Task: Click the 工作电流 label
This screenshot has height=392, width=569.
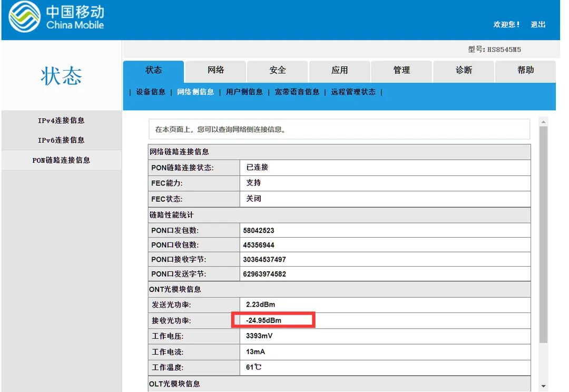Action: tap(168, 352)
